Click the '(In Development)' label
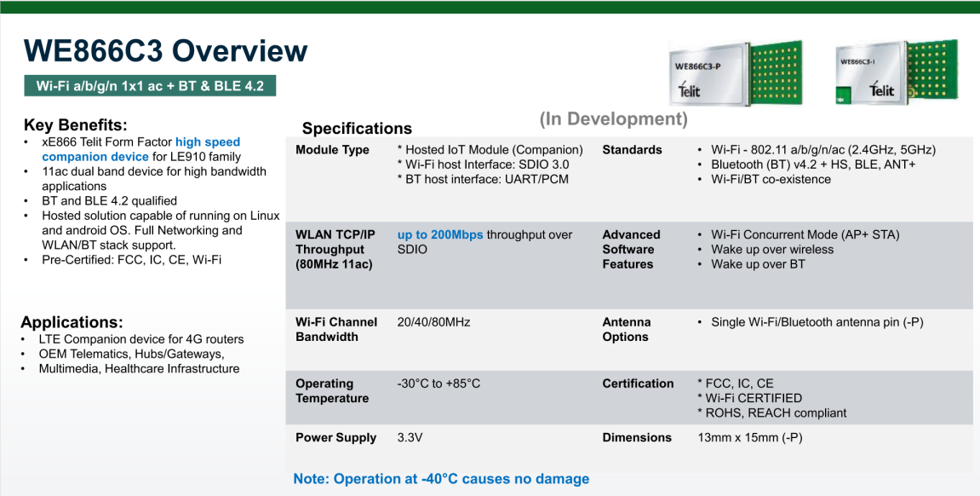The width and height of the screenshot is (980, 496). (614, 118)
